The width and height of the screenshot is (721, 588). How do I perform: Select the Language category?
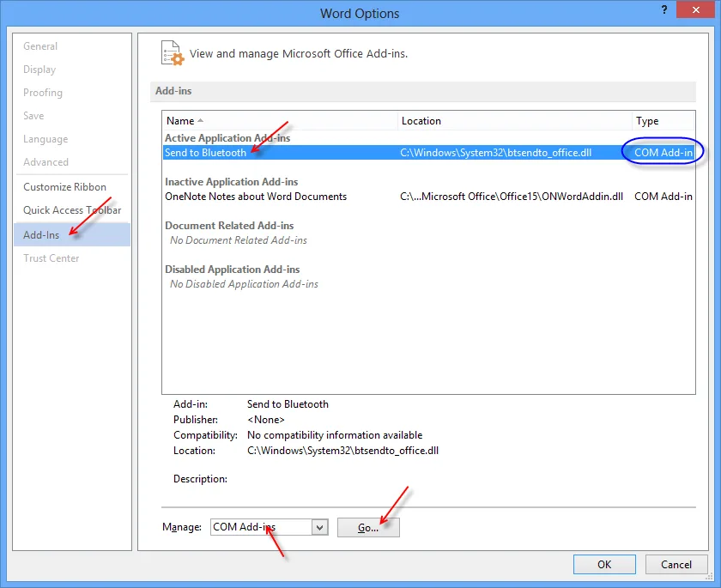(45, 139)
